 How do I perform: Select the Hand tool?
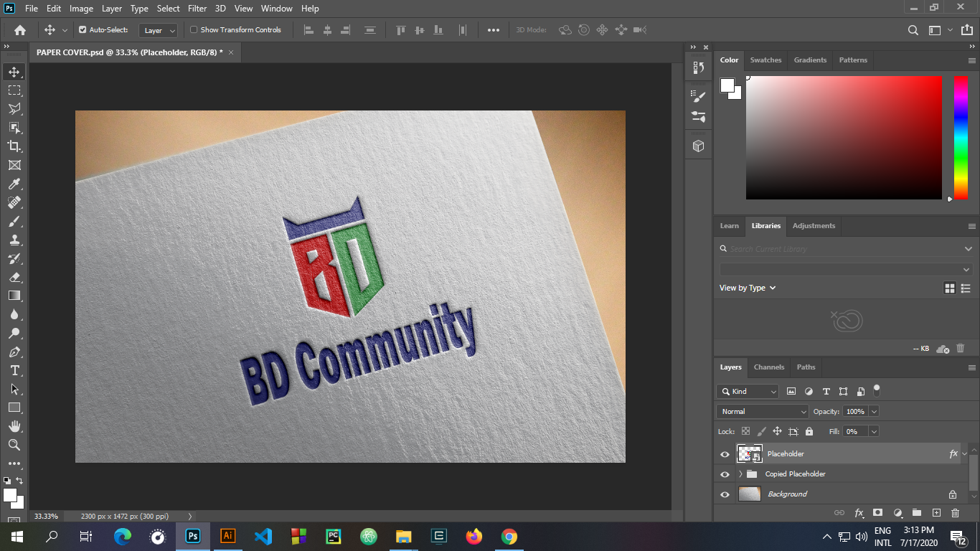click(x=14, y=426)
